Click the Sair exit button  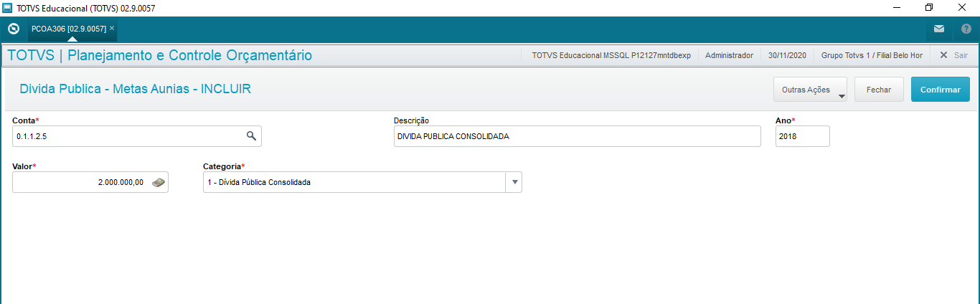[x=953, y=55]
